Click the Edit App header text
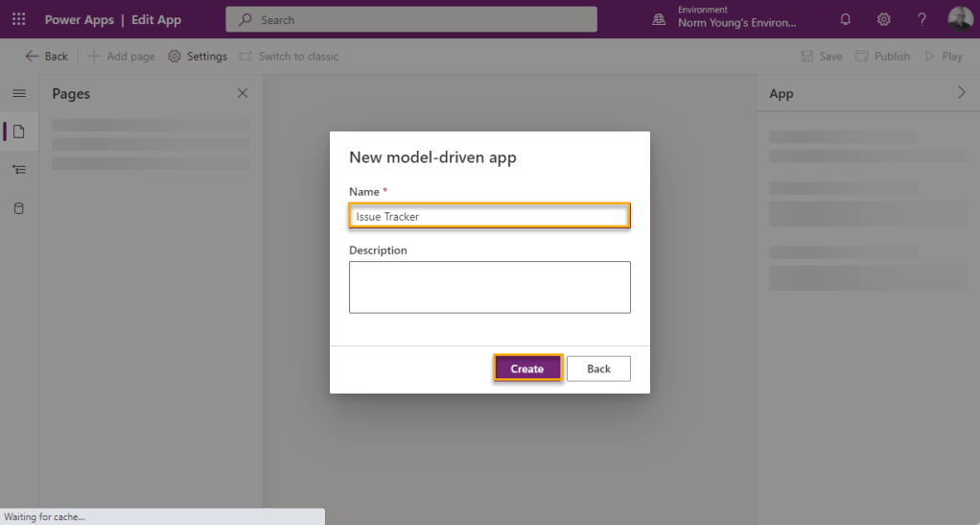Screen dimensions: 980x525 [156, 19]
